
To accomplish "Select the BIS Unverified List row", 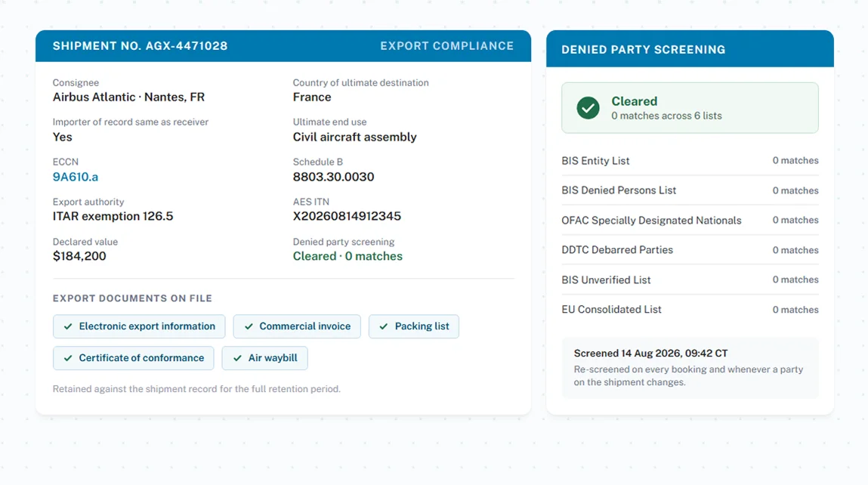I will pyautogui.click(x=690, y=280).
